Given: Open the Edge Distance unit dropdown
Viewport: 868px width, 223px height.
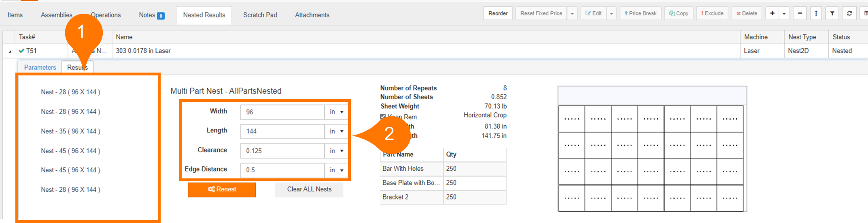Looking at the screenshot, I should 337,170.
